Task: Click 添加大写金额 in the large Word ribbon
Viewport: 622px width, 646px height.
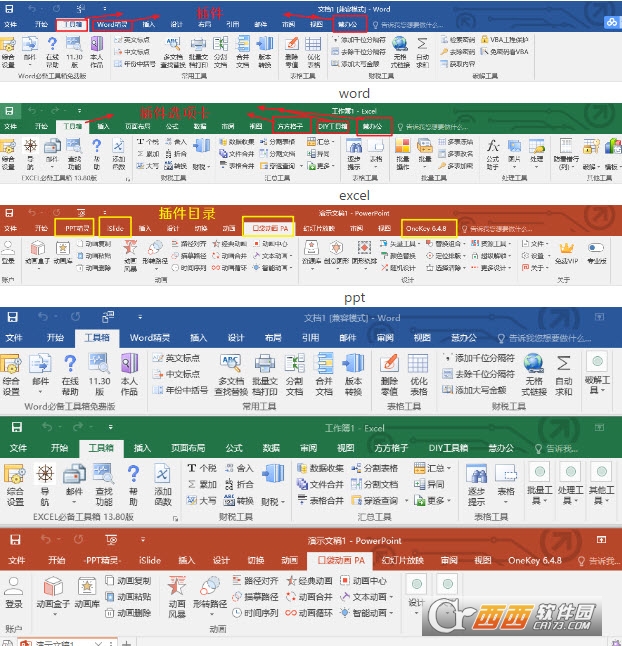Action: tap(474, 390)
